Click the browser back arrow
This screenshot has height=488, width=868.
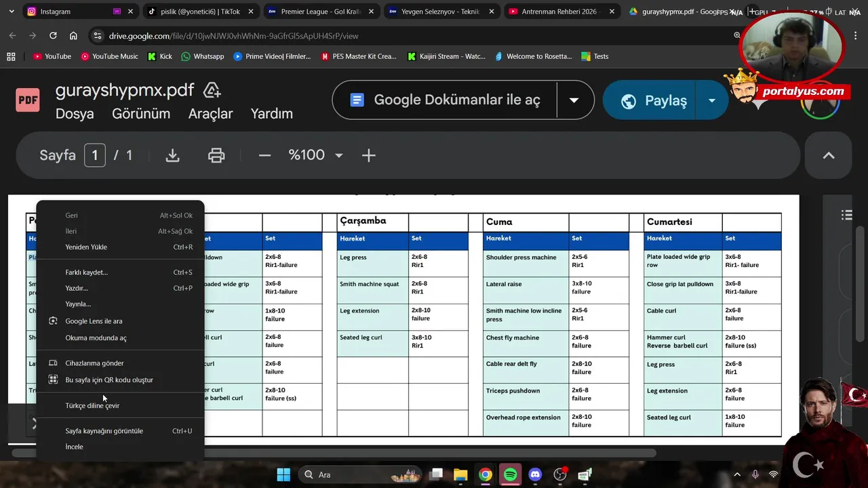[12, 36]
